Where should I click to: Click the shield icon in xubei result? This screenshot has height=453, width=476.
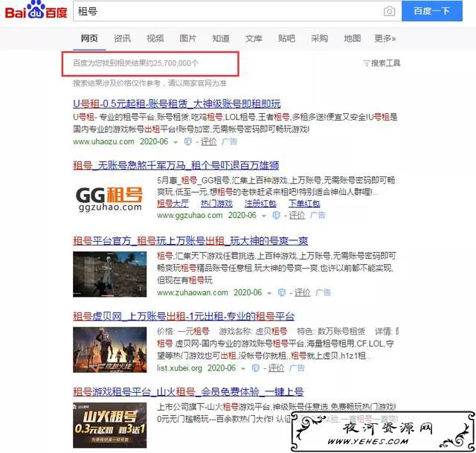(x=256, y=368)
